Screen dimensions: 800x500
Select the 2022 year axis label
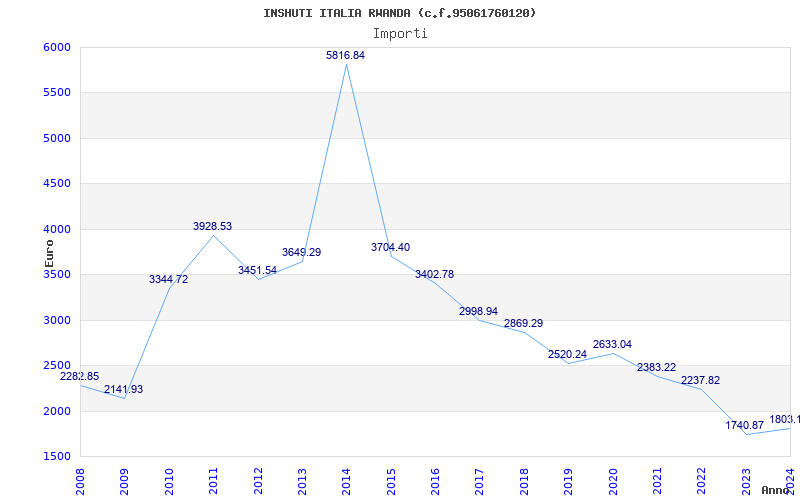coord(702,482)
